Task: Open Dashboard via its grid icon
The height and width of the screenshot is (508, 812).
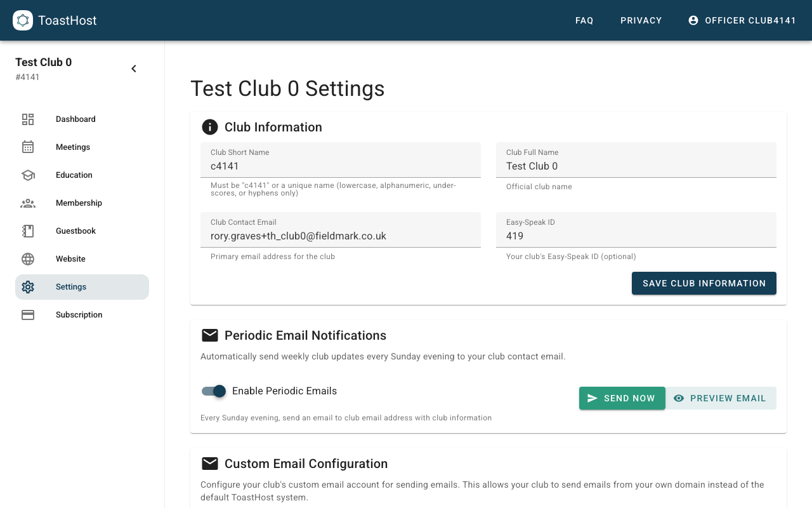Action: [28, 119]
